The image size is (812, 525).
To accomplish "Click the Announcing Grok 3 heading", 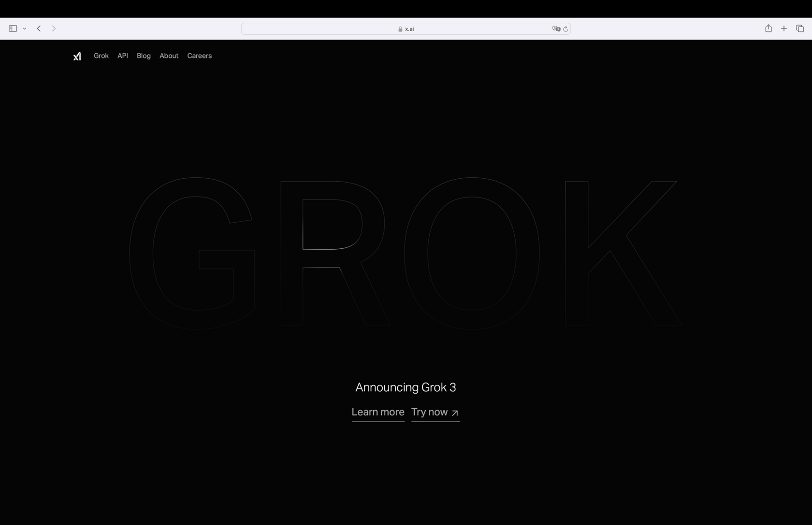I will (x=406, y=387).
